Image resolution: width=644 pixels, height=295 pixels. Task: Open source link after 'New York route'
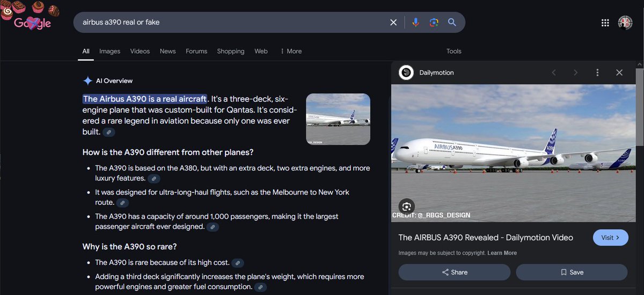coord(123,203)
